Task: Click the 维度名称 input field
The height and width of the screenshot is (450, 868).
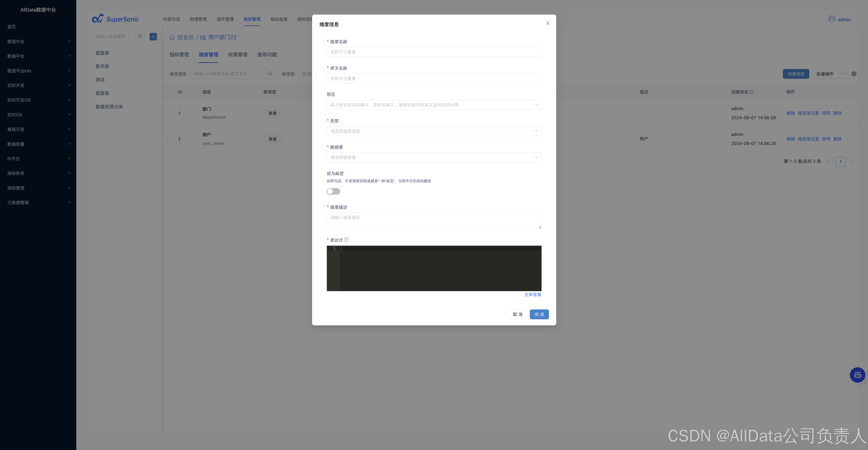Action: [x=434, y=52]
